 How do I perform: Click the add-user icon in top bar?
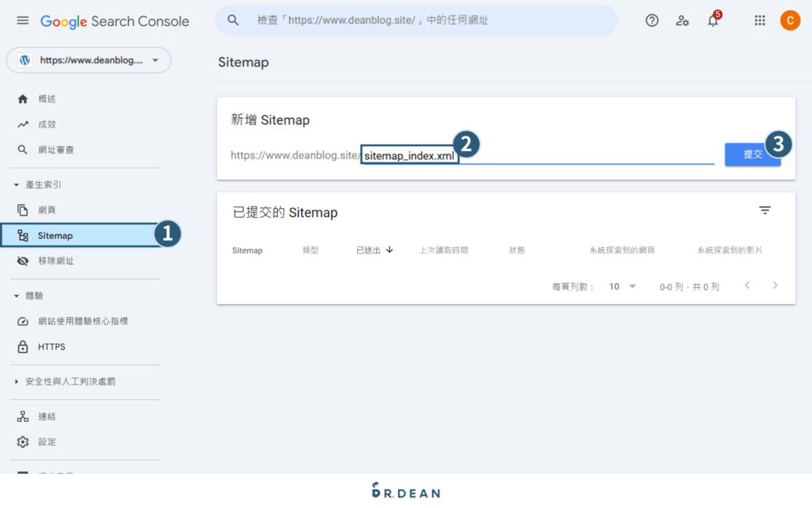[682, 20]
